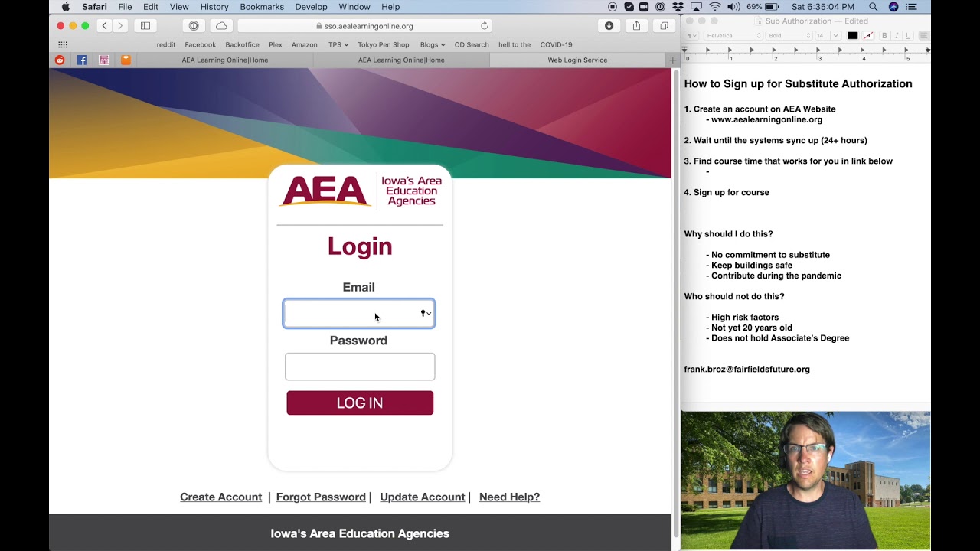Click the Email input field
The height and width of the screenshot is (551, 980).
point(359,314)
